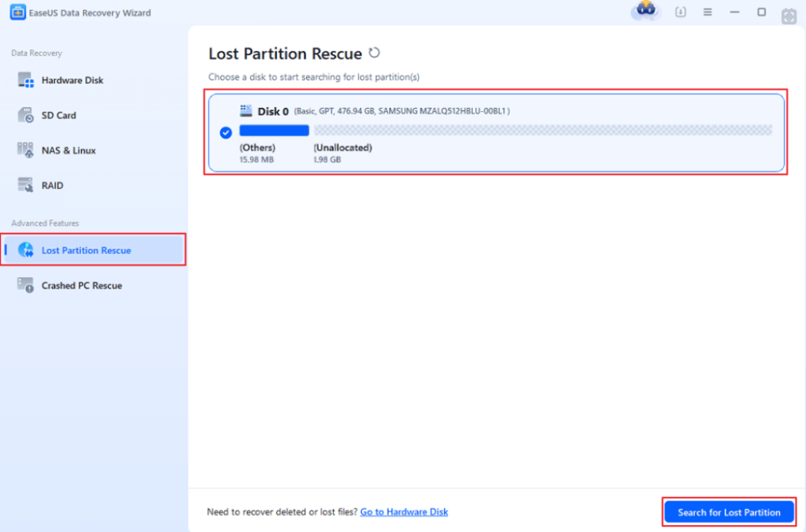Switch to Crashed PC Rescue
Viewport: 806px width, 532px height.
pos(81,286)
